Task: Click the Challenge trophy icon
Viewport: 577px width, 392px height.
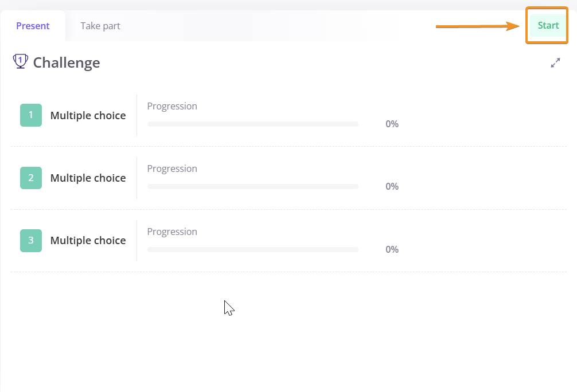Action: pyautogui.click(x=20, y=61)
